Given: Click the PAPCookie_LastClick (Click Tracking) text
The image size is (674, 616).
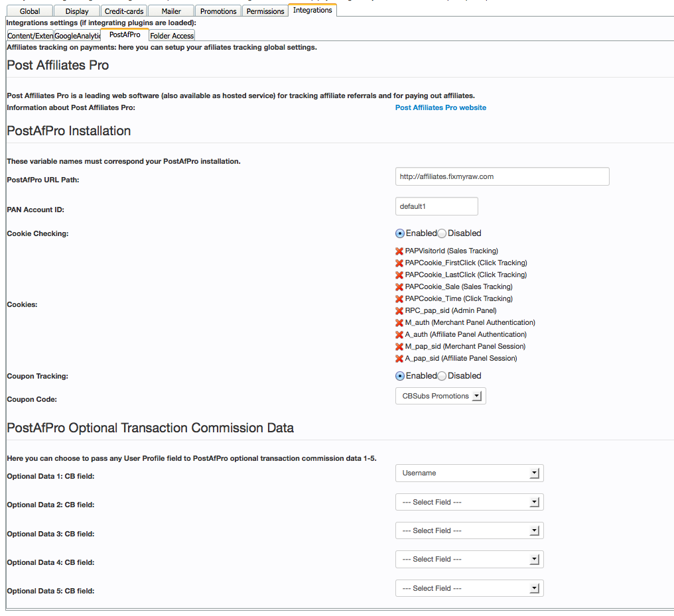Looking at the screenshot, I should [466, 275].
